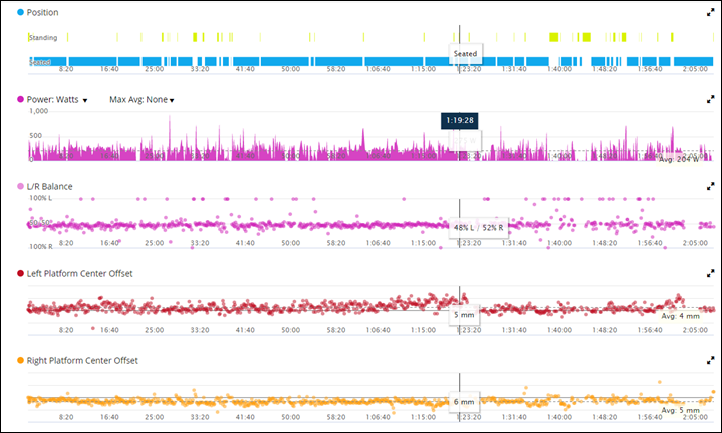Click the Standing row label in Position chart
Image resolution: width=722 pixels, height=433 pixels.
[x=42, y=38]
